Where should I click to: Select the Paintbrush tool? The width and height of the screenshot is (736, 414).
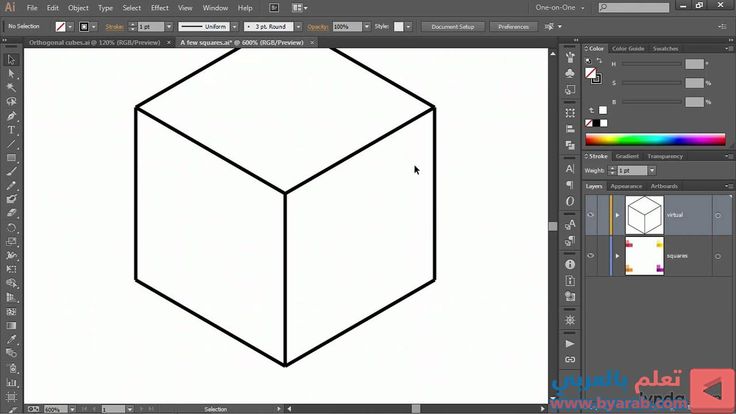tap(11, 172)
